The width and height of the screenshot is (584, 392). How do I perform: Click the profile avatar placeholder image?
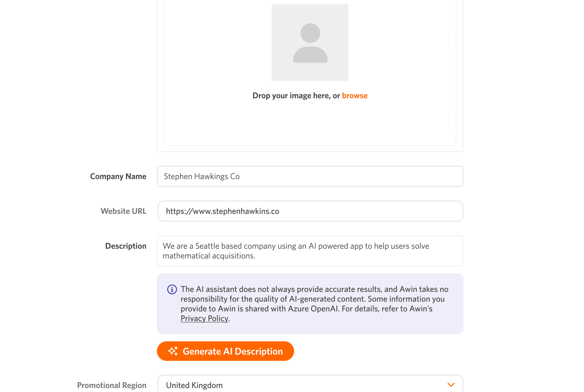click(310, 43)
